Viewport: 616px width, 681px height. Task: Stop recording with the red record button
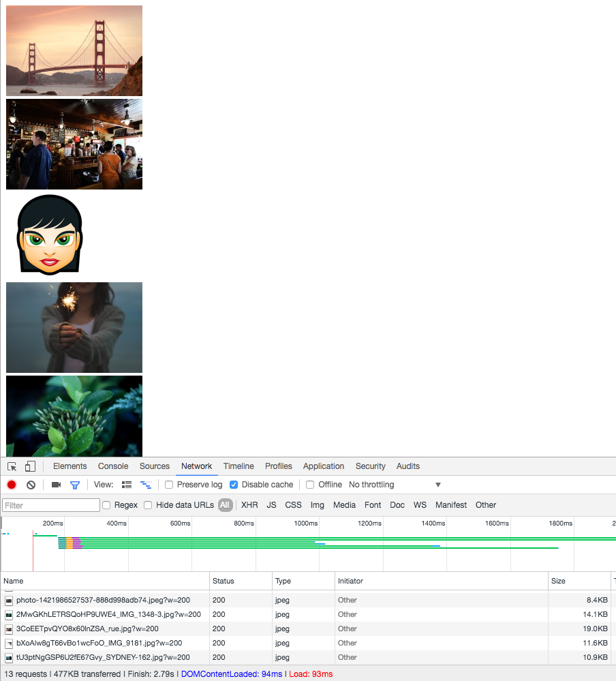[12, 485]
